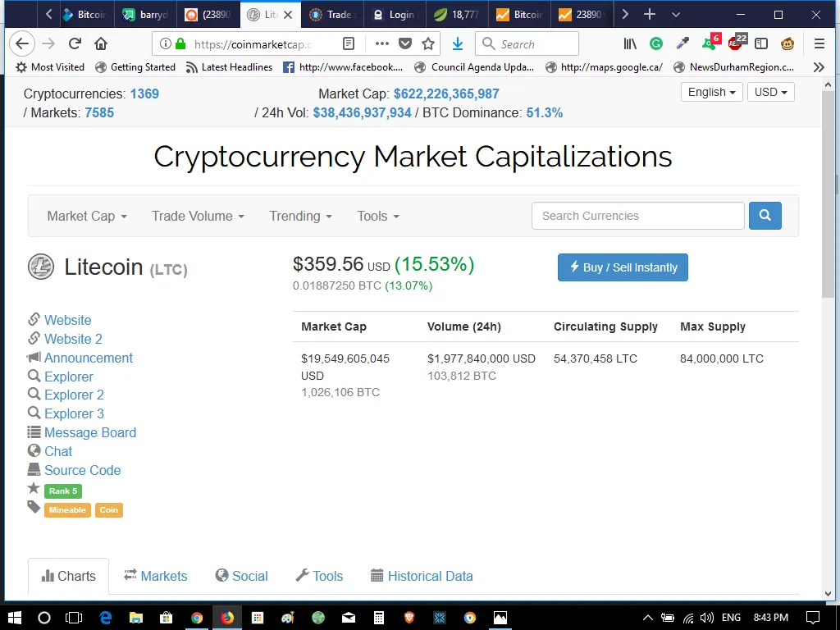
Task: Close the Litecoin browser tab
Action: tap(288, 15)
